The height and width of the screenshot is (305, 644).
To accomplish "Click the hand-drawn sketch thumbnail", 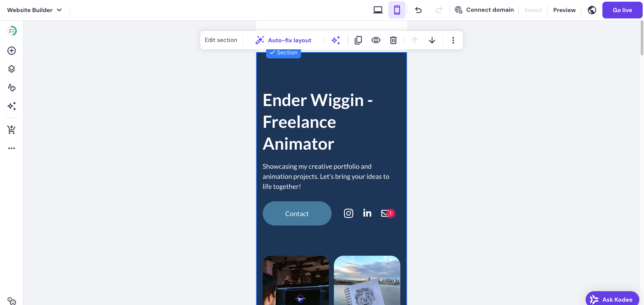I will (x=367, y=282).
